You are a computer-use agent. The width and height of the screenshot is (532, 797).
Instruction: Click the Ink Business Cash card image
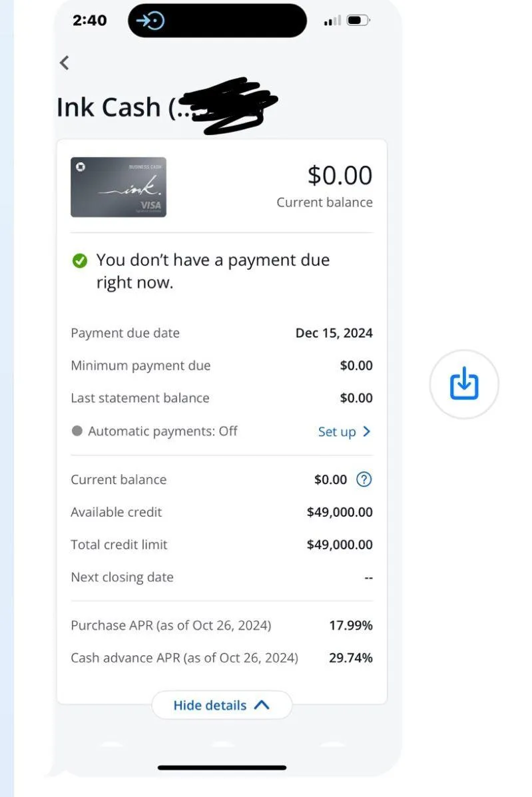[119, 187]
